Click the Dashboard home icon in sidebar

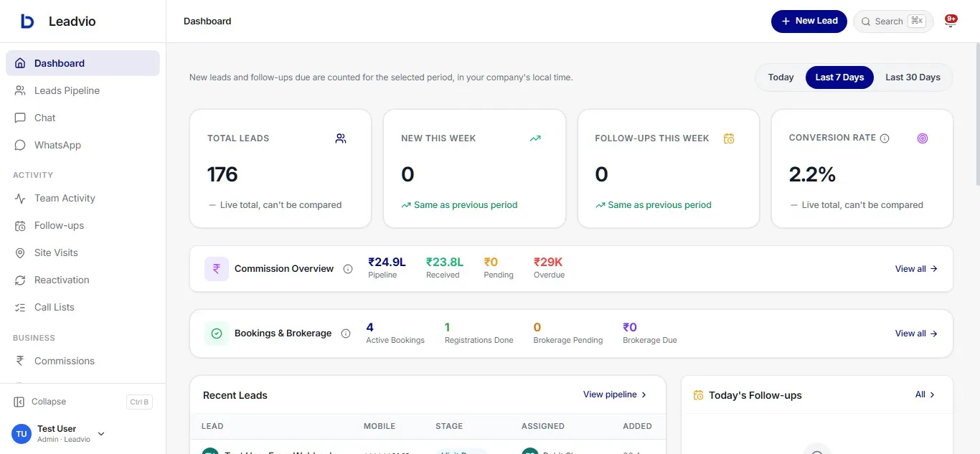[20, 63]
